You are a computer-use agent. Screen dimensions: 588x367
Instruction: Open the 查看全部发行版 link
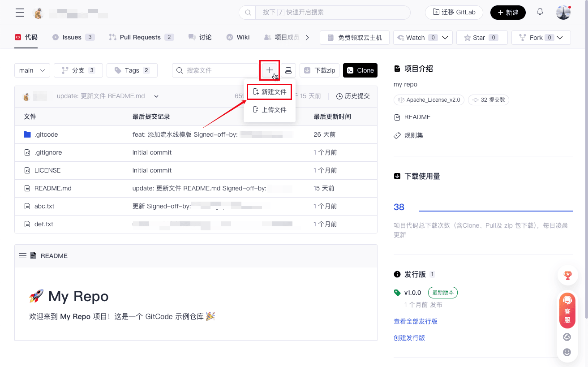(416, 321)
